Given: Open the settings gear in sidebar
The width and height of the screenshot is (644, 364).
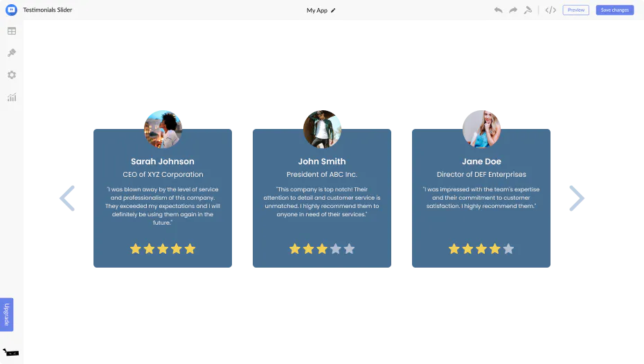Looking at the screenshot, I should coord(12,75).
